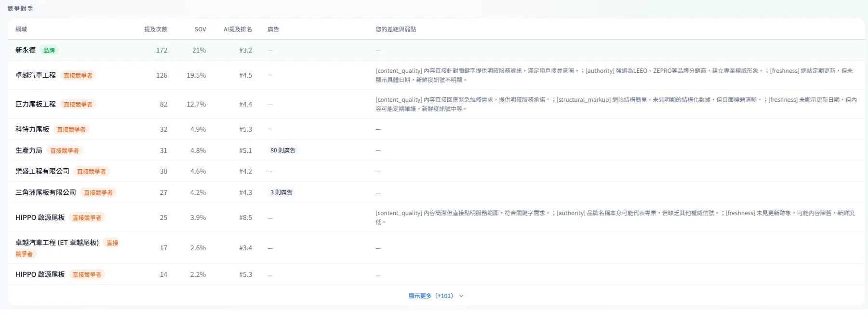Click the 12.7% SOV value
The height and width of the screenshot is (326, 868).
pyautogui.click(x=196, y=104)
